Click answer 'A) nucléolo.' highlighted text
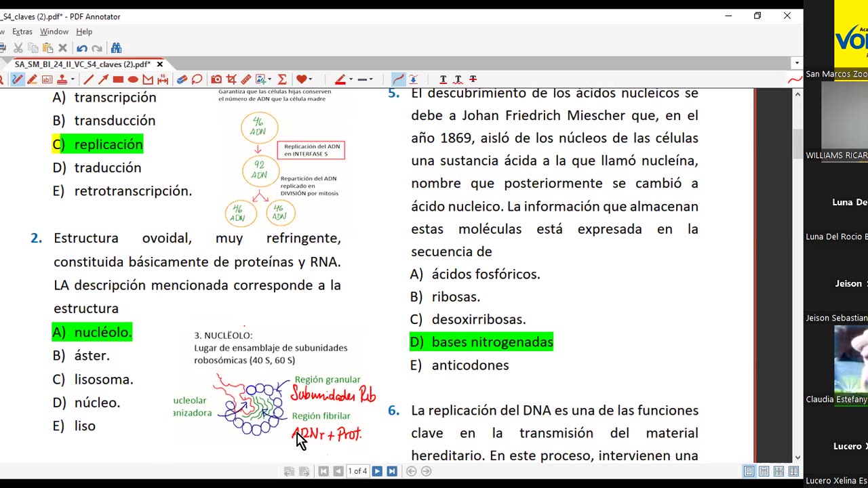868x488 pixels. (x=92, y=332)
